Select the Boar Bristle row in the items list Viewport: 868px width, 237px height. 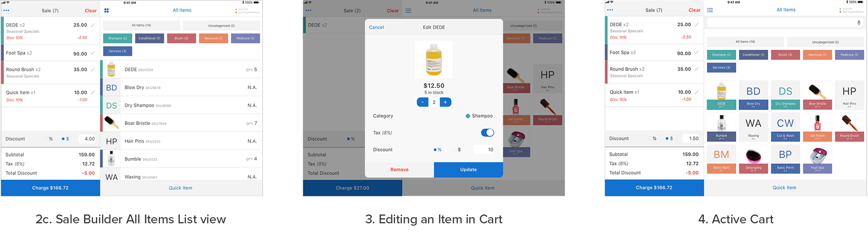pyautogui.click(x=181, y=123)
